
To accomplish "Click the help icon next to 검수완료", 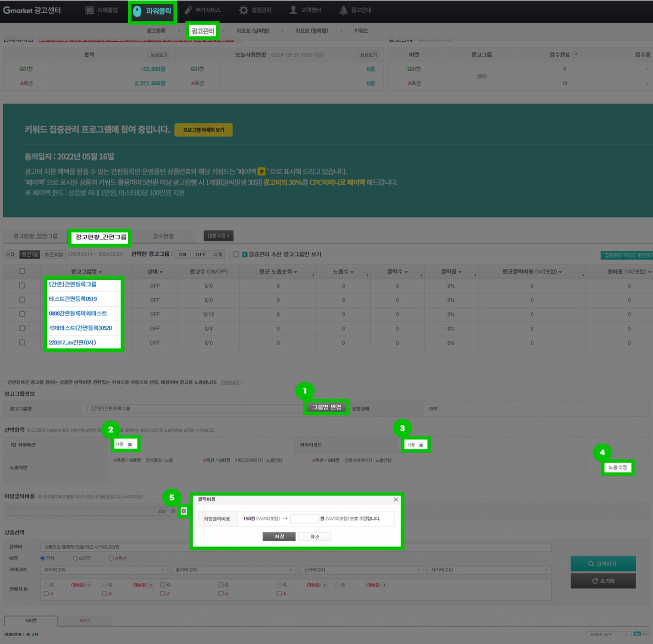I will pos(576,55).
